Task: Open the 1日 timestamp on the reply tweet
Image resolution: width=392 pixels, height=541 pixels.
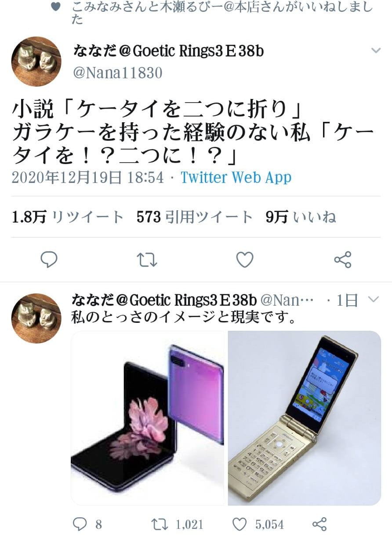Action: 347,300
